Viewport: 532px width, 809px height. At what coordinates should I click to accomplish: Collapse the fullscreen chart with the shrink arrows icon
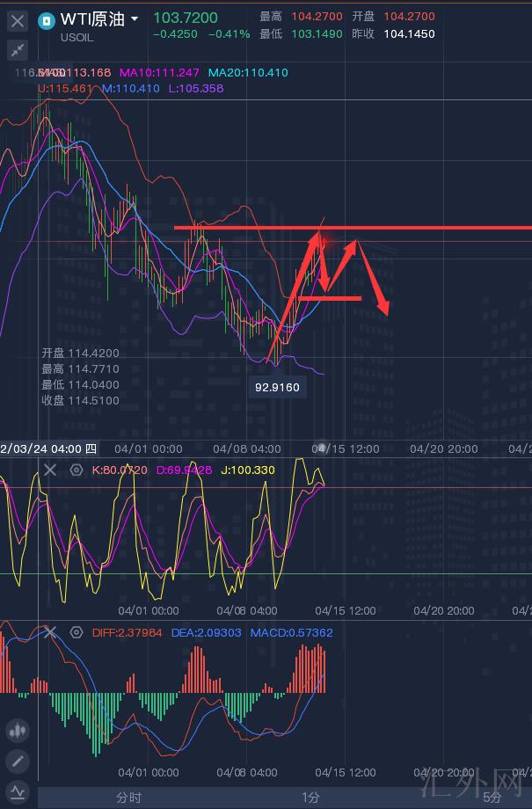(x=18, y=50)
